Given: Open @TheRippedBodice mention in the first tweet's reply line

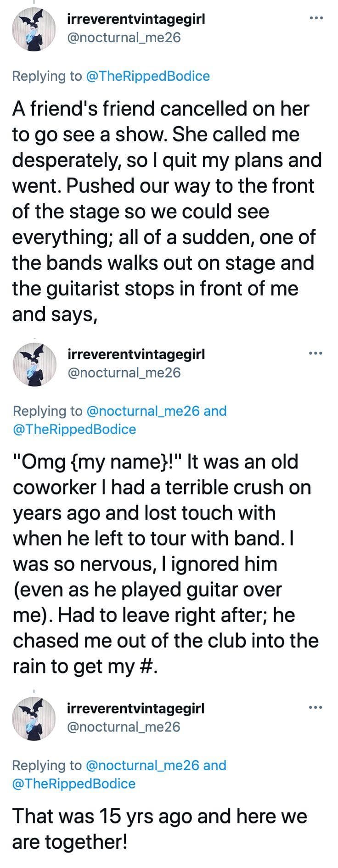Looking at the screenshot, I should click(148, 76).
